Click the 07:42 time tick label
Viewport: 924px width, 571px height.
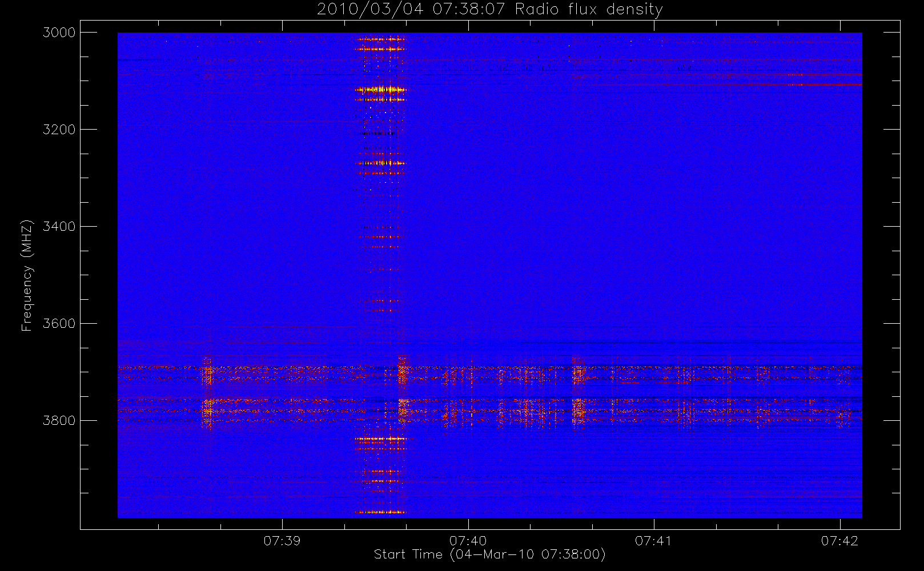840,541
